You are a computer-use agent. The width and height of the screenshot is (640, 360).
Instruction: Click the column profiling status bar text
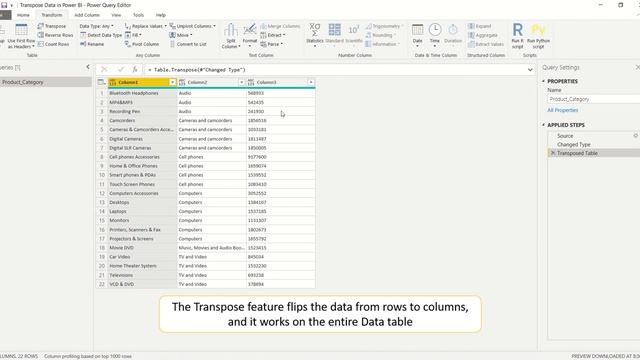88,356
